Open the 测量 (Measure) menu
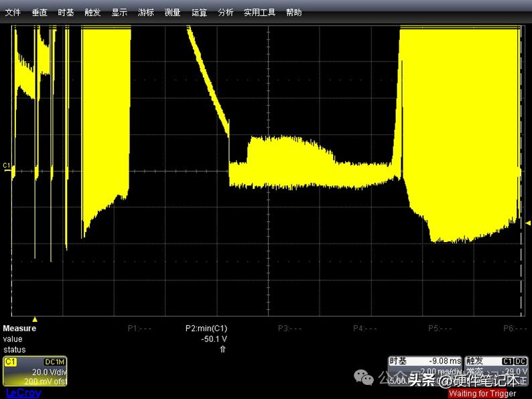 (172, 12)
